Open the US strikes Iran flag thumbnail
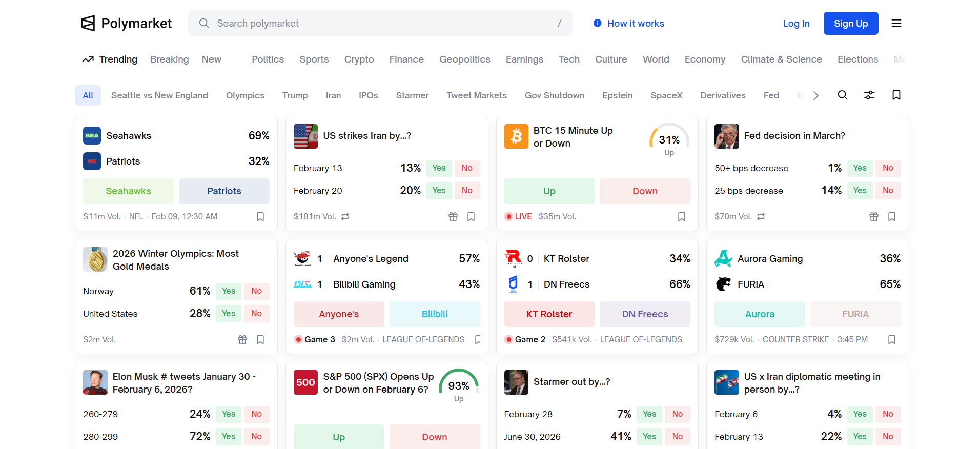 click(x=305, y=136)
